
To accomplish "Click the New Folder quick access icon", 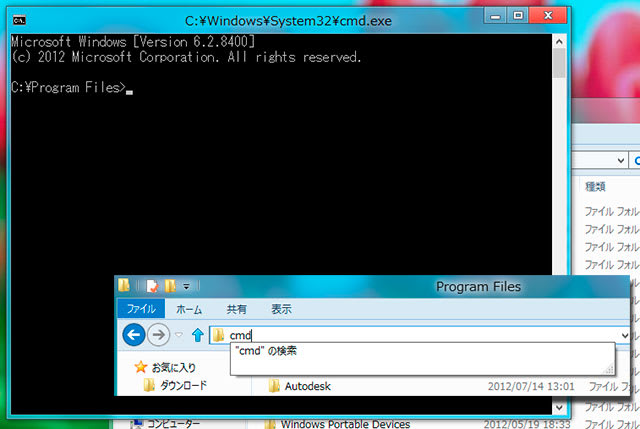I will (170, 286).
